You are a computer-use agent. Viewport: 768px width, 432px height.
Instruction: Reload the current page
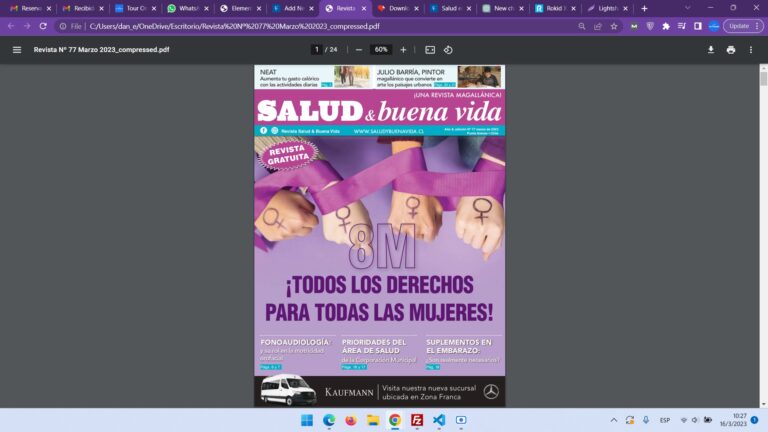coord(43,26)
